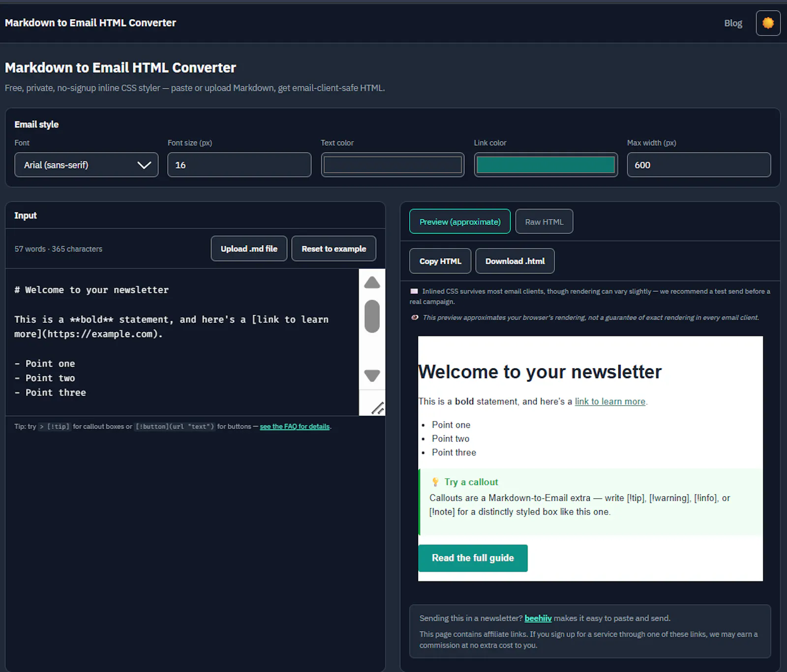Click the Welcome to your newsletter preview heading
Screen dimensions: 787x672
coord(540,371)
